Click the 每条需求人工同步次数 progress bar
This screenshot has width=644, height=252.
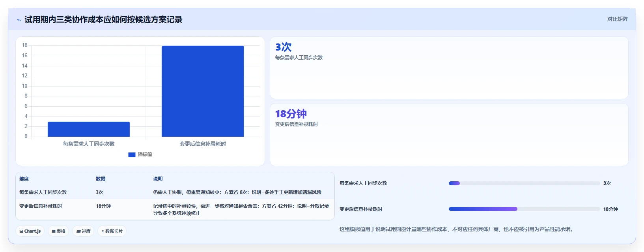point(524,183)
